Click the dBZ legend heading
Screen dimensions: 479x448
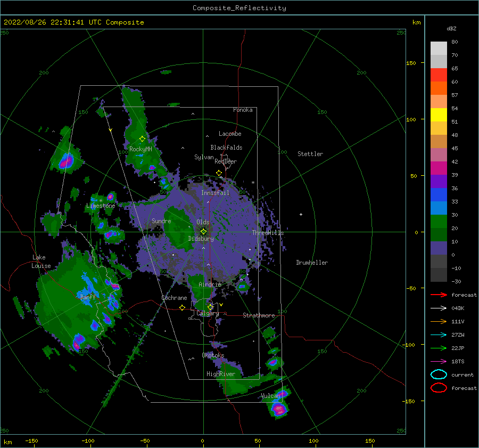[x=451, y=28]
